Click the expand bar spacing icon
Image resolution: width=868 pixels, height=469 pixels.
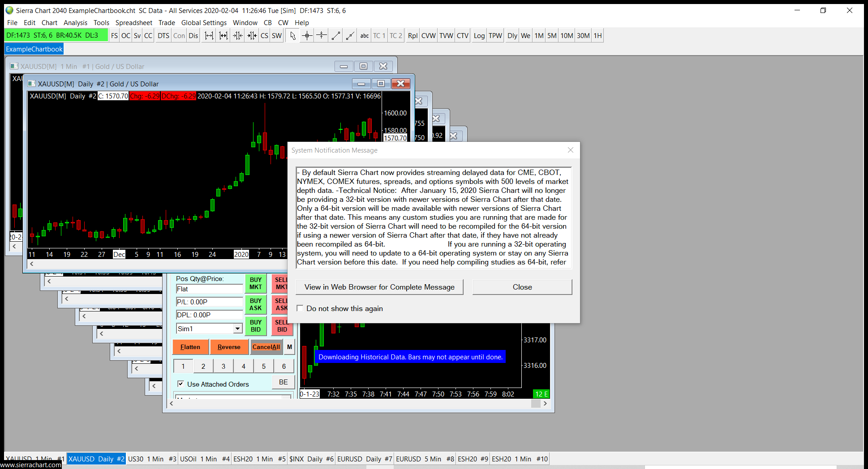(209, 36)
